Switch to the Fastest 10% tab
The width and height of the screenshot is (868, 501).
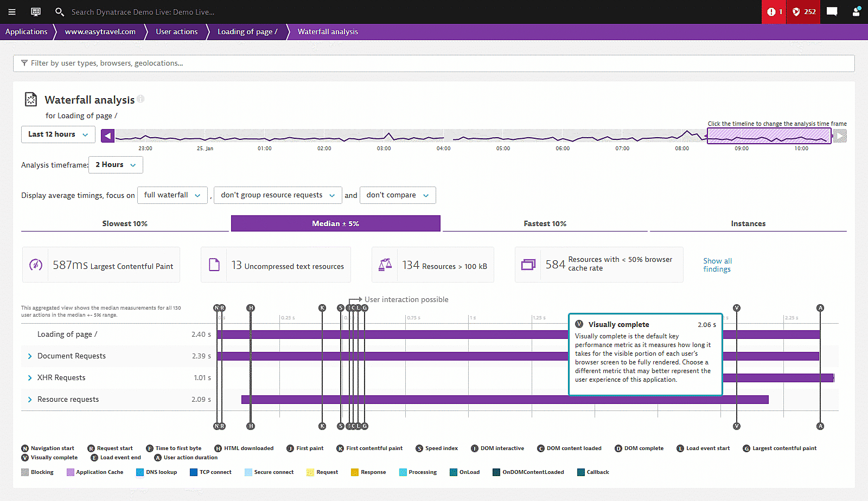(545, 223)
